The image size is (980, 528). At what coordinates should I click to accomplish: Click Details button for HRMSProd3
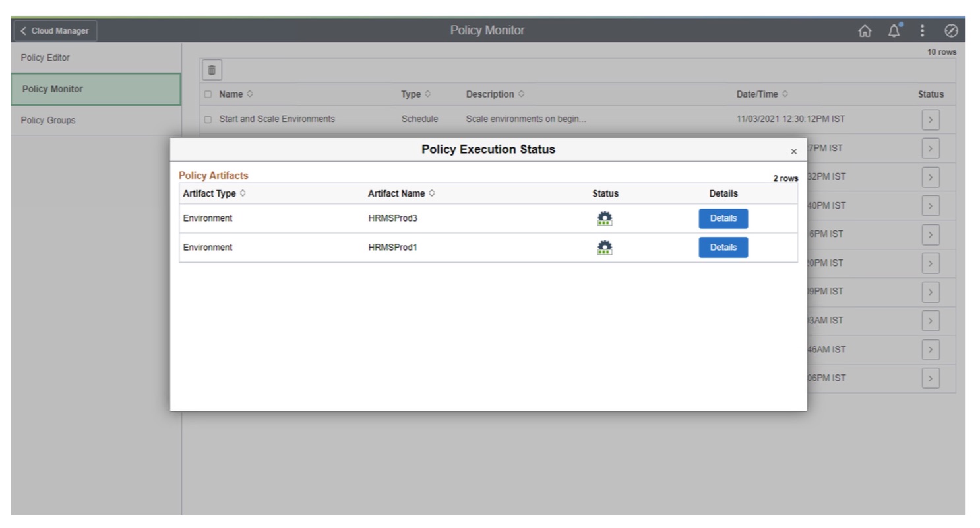click(x=723, y=218)
